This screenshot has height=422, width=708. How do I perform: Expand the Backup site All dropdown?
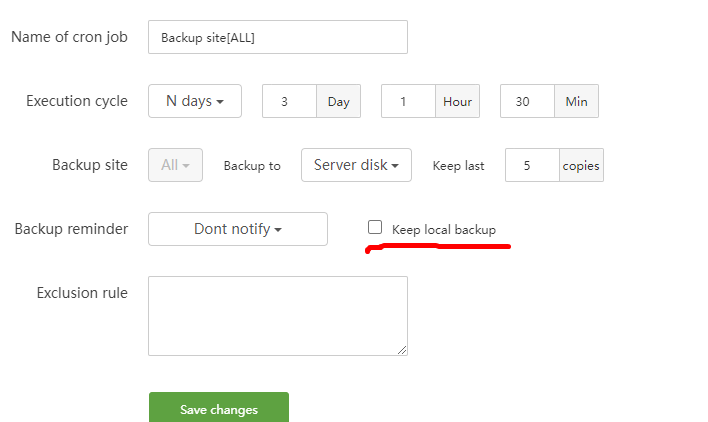[175, 165]
